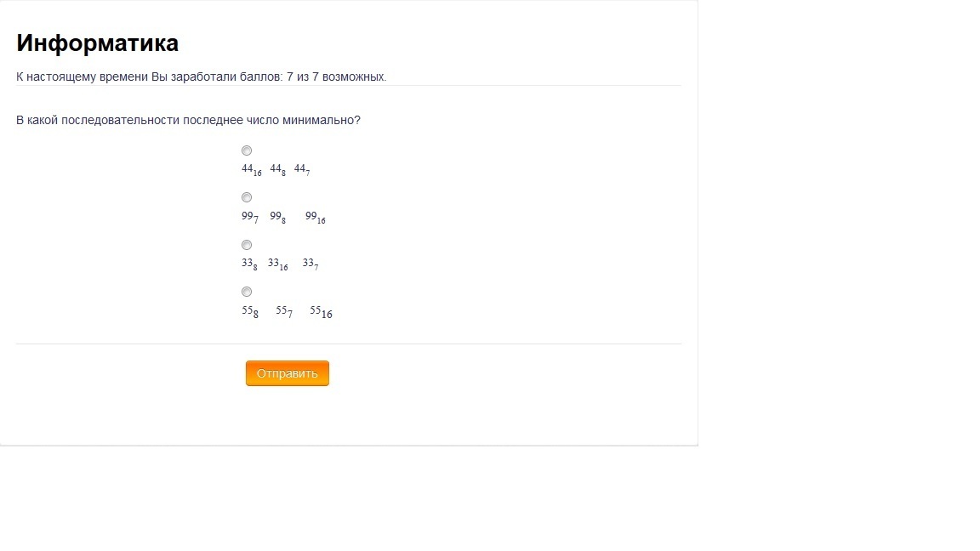The width and height of the screenshot is (980, 551).
Task: Click the number 44 with subscript 8
Action: pos(278,170)
